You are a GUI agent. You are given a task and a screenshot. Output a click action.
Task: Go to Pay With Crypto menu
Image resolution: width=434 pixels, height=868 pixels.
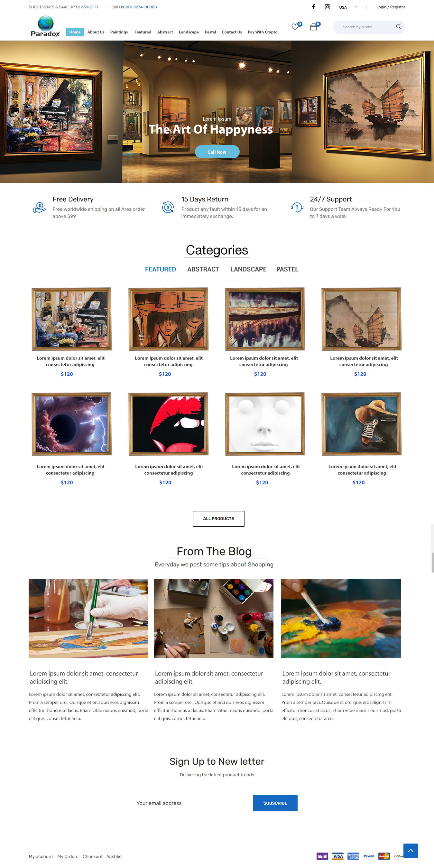[x=263, y=32]
